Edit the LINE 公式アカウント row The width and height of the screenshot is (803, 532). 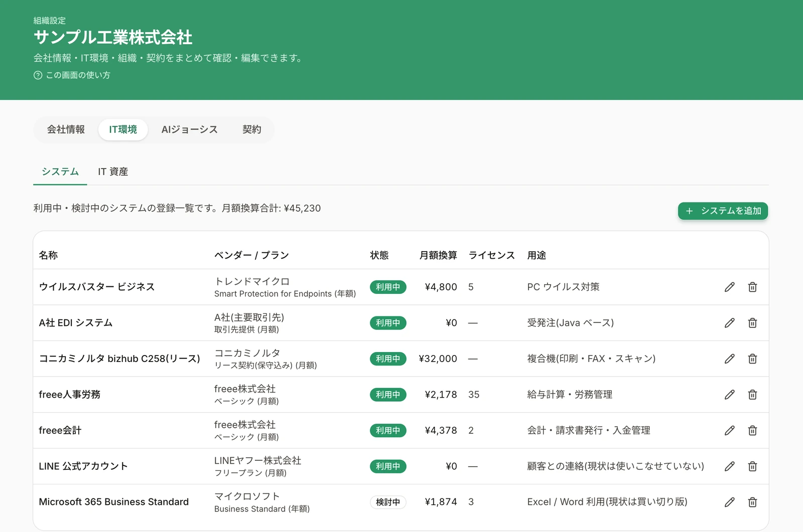pyautogui.click(x=730, y=466)
